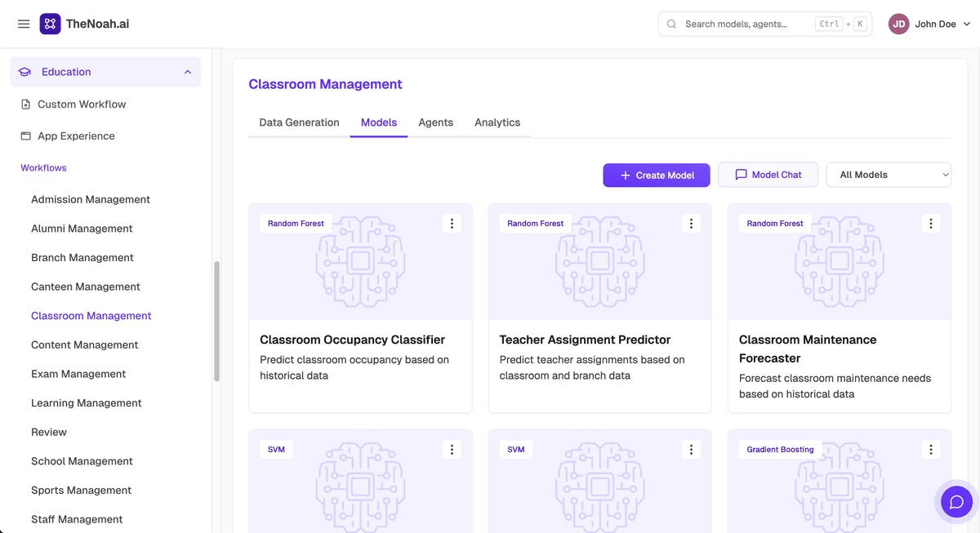This screenshot has width=980, height=533.
Task: Open options menu on Gradient Boosting card
Action: click(x=931, y=450)
